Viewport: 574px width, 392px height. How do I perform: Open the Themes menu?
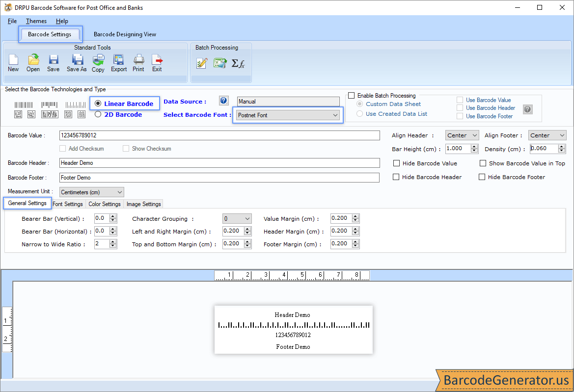[36, 21]
